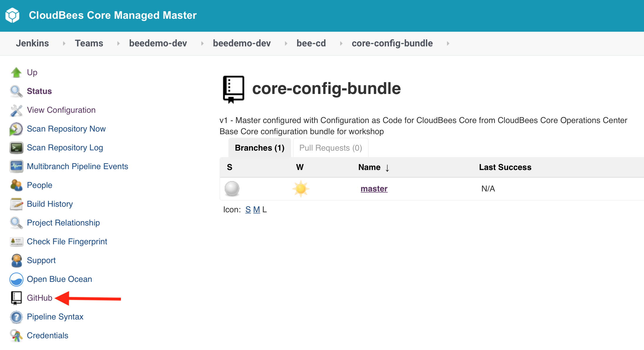This screenshot has width=644, height=350.
Task: Click the Scan Repository Now clock icon
Action: pos(16,129)
